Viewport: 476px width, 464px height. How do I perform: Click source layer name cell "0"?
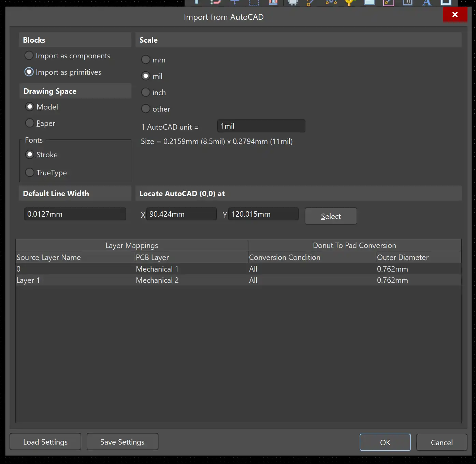75,269
